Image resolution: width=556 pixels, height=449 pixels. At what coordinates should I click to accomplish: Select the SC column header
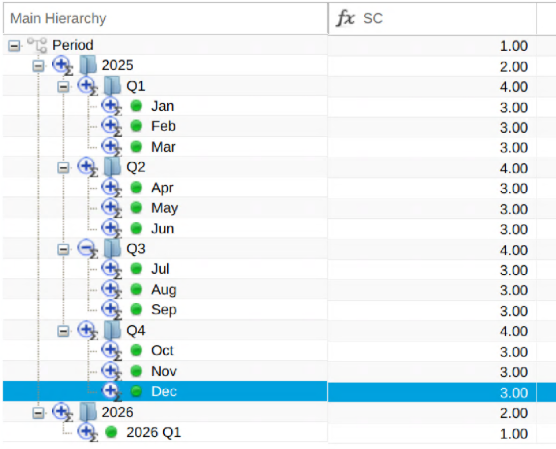tap(432, 18)
